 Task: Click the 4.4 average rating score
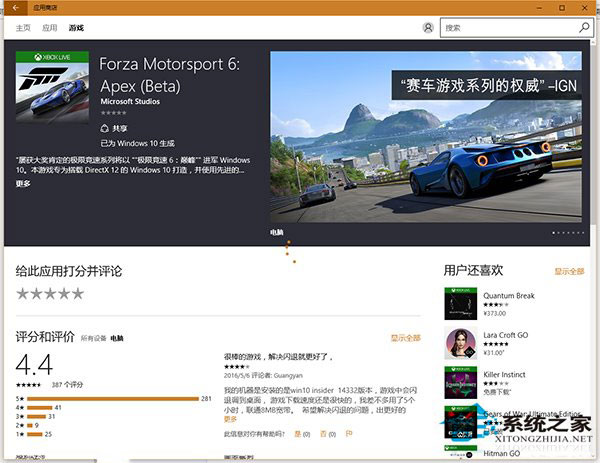(x=34, y=365)
